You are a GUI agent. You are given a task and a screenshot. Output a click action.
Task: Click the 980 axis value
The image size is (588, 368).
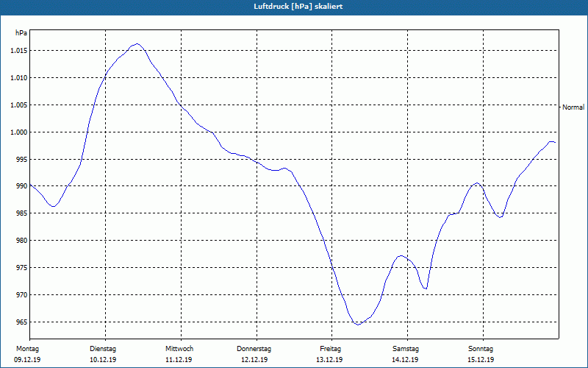point(21,241)
